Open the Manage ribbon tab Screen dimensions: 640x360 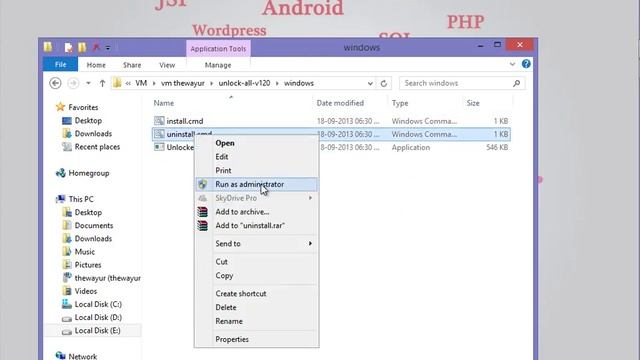click(218, 65)
